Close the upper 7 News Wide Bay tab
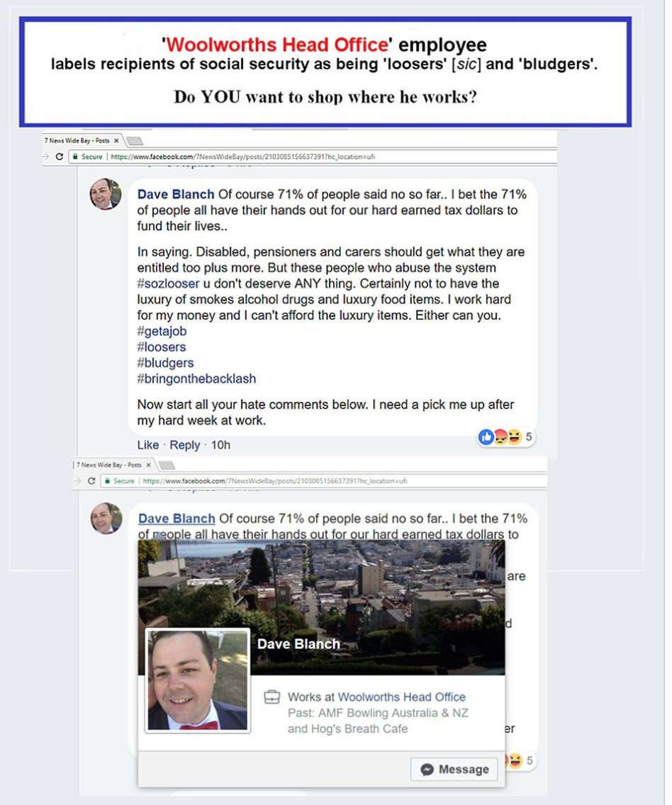The width and height of the screenshot is (672, 805). (116, 141)
